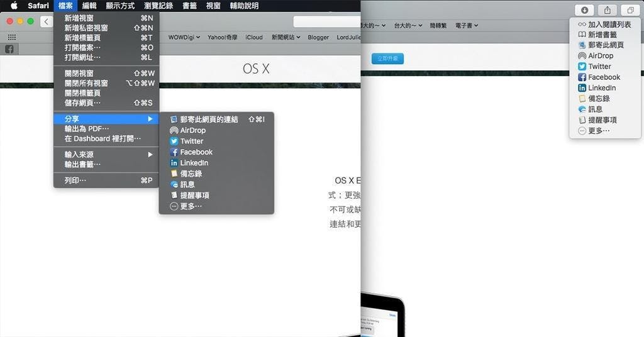644x337 pixels.
Task: Click Twitter icon in share popup
Action: [x=582, y=67]
